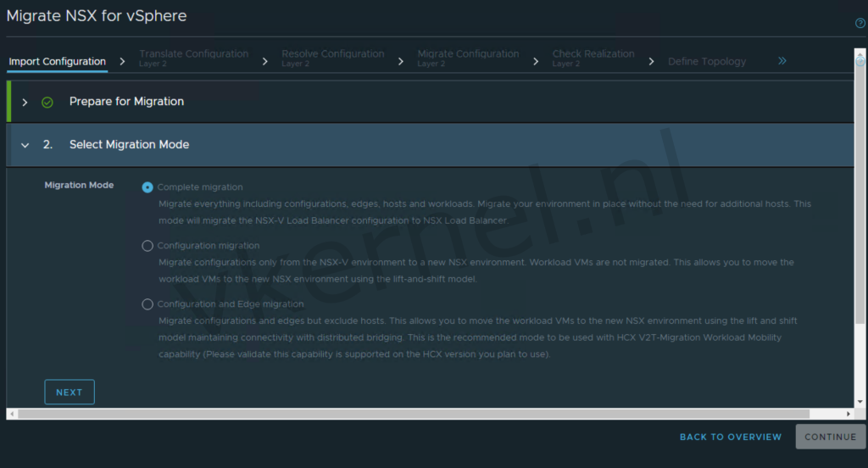
Task: Click the horizontal scrollbar left arrow
Action: (12, 414)
